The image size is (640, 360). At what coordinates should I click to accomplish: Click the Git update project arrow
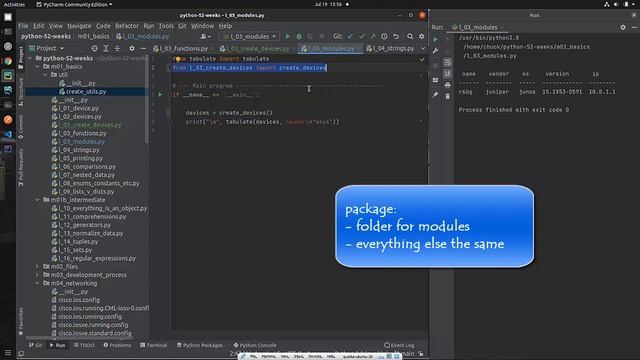pos(350,36)
